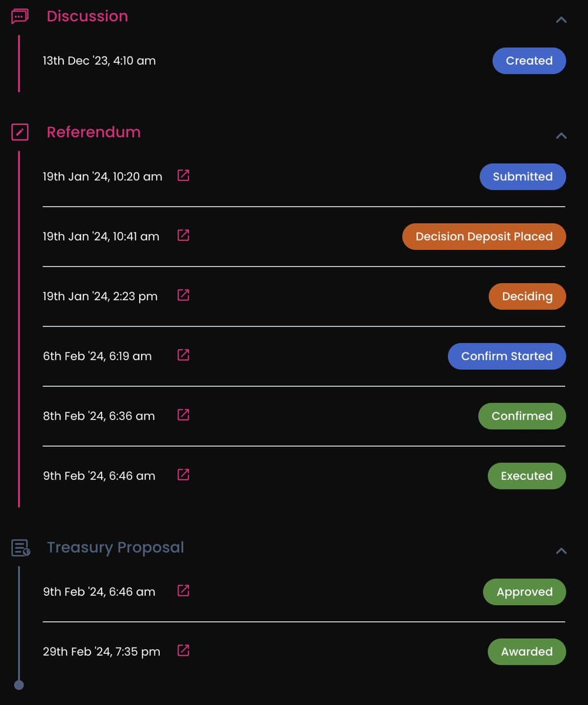Collapse the Referendum timeline section
588x705 pixels.
(x=562, y=136)
